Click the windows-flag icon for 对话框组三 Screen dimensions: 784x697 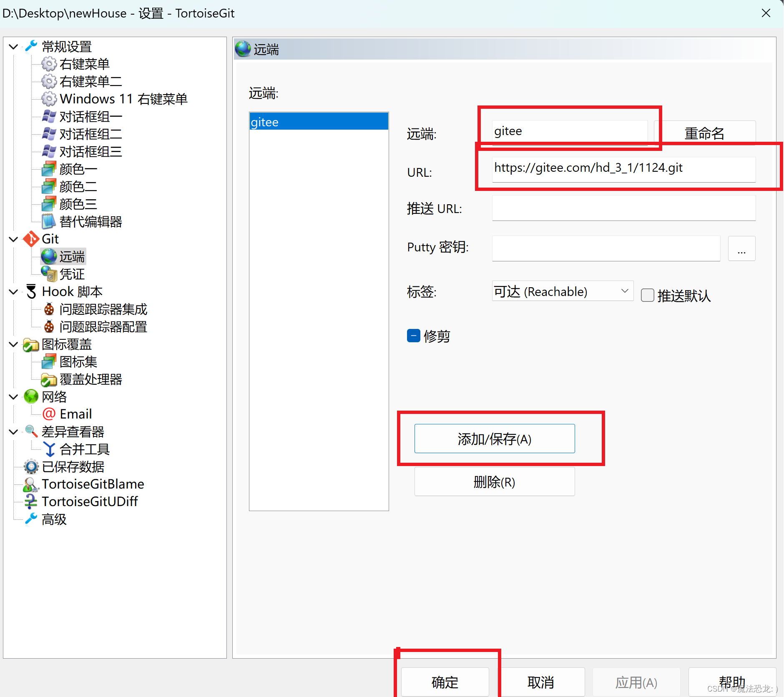point(49,151)
